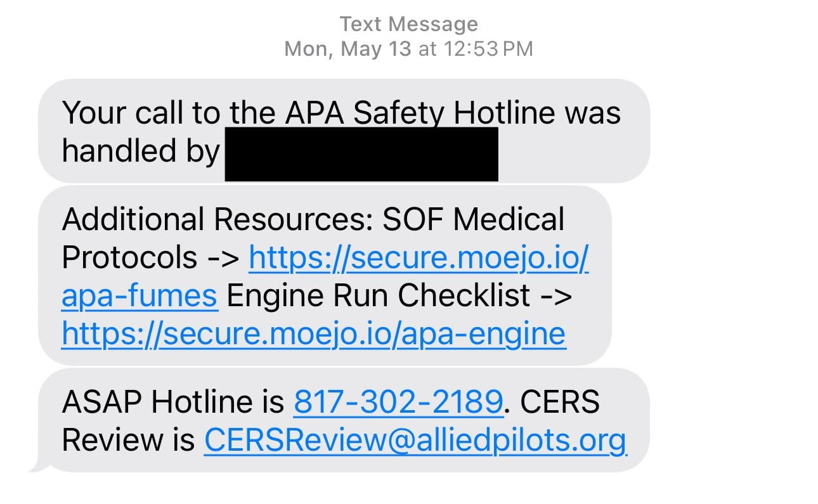Screen dimensions: 818x504
Task: Email CERSReview@alliedpilots.org
Action: pos(415,440)
